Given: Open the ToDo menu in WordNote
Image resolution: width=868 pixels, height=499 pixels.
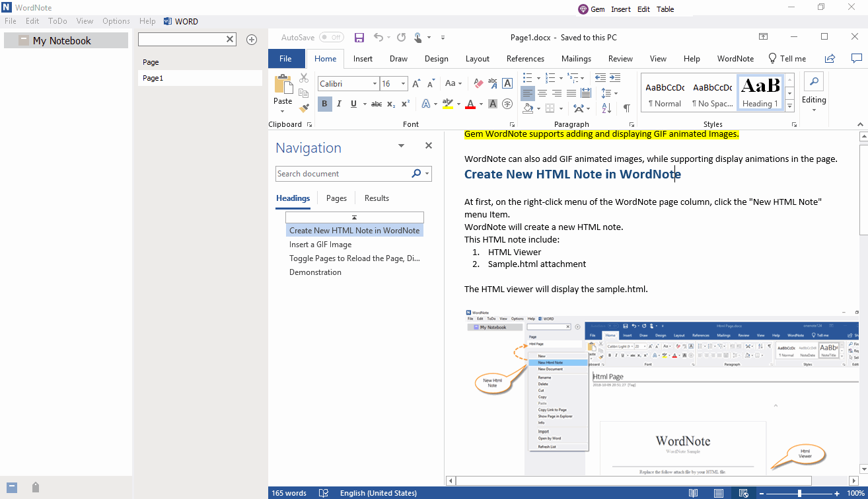Looking at the screenshot, I should pos(57,21).
